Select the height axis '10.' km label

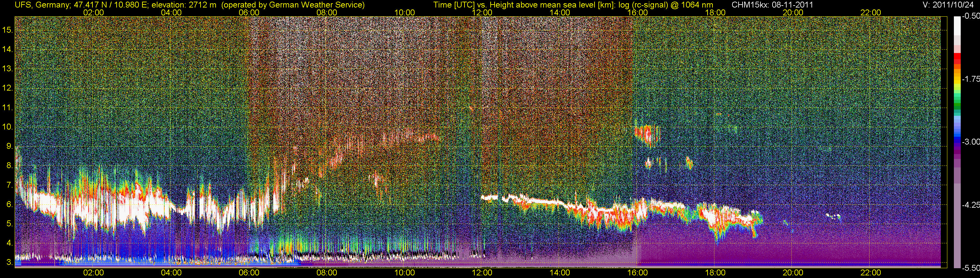7,127
